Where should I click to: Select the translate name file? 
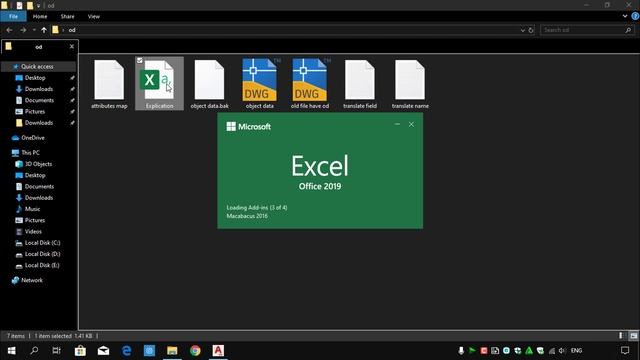point(410,84)
